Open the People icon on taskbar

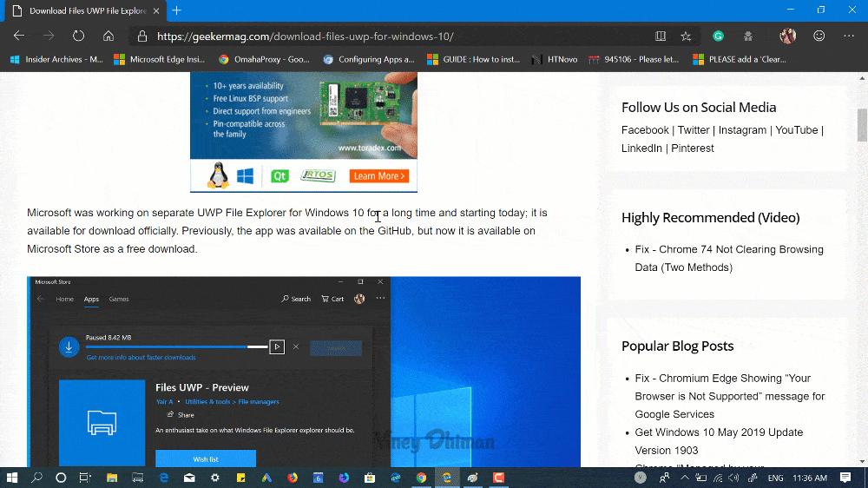[x=664, y=478]
